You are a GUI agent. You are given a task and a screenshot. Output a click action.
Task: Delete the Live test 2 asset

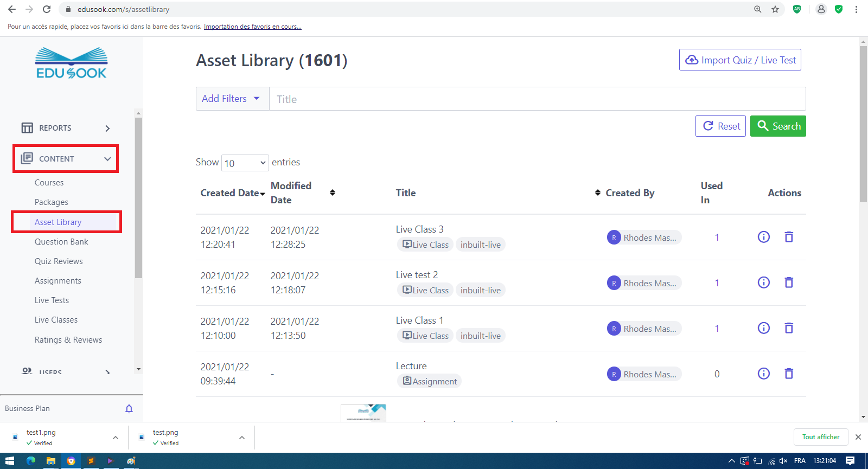789,282
